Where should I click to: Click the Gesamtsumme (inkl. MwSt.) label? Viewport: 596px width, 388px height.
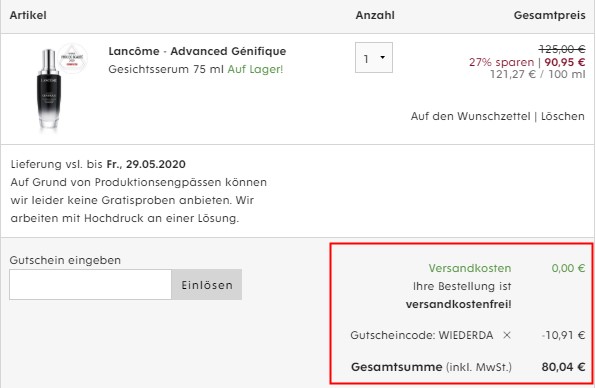[x=431, y=367]
